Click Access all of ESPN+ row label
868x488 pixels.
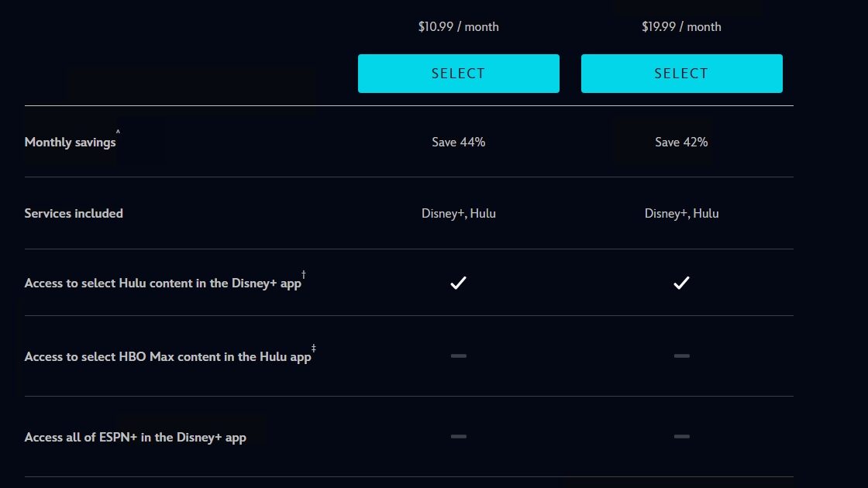coord(135,437)
